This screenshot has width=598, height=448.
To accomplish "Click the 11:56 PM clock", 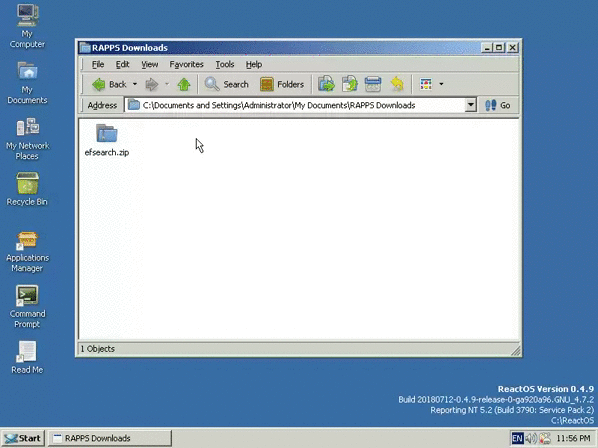I will [574, 438].
